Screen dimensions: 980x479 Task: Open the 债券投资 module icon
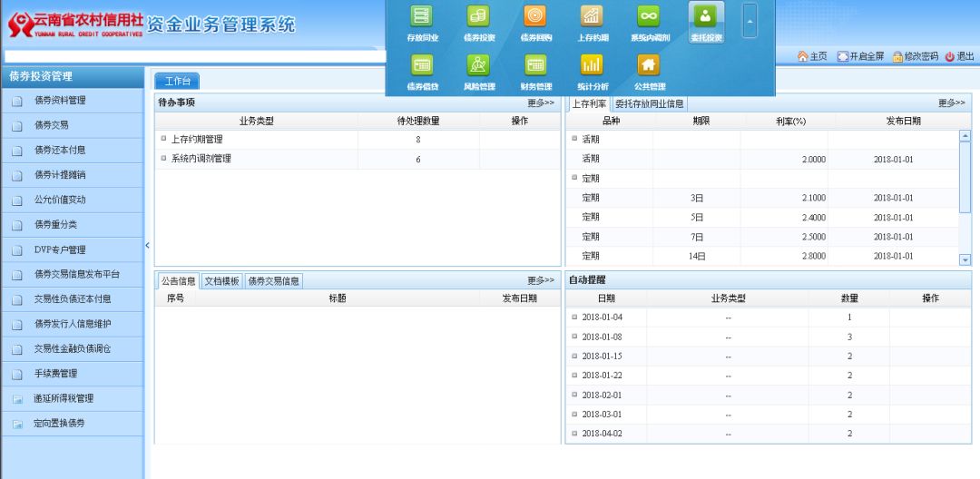pyautogui.click(x=478, y=16)
